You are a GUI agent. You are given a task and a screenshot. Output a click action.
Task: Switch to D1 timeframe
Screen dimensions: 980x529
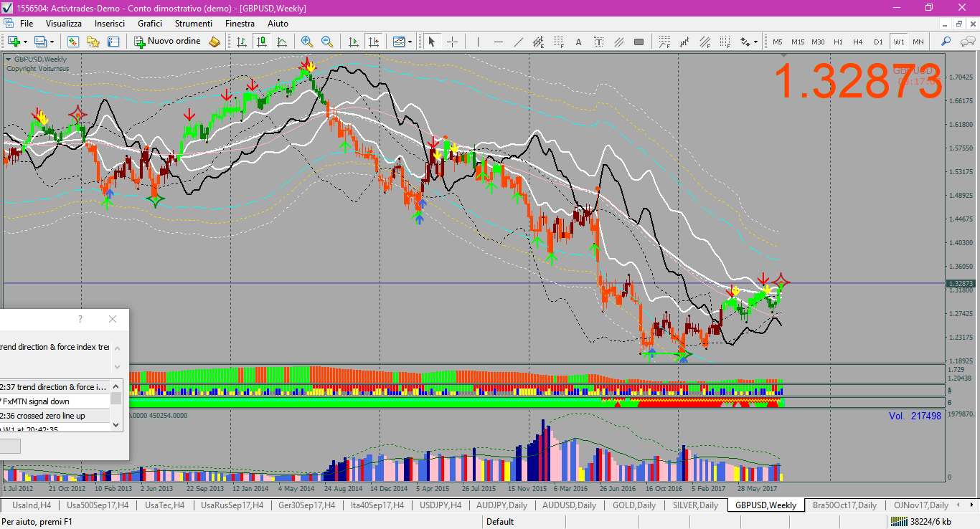click(x=878, y=42)
